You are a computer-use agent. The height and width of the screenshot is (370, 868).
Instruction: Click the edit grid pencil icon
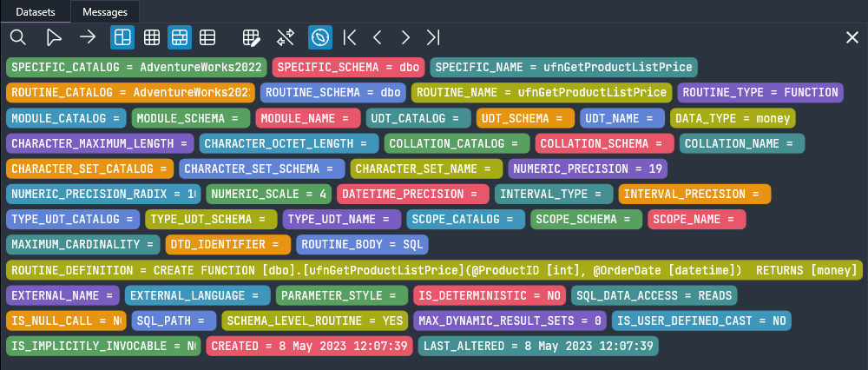(x=252, y=36)
